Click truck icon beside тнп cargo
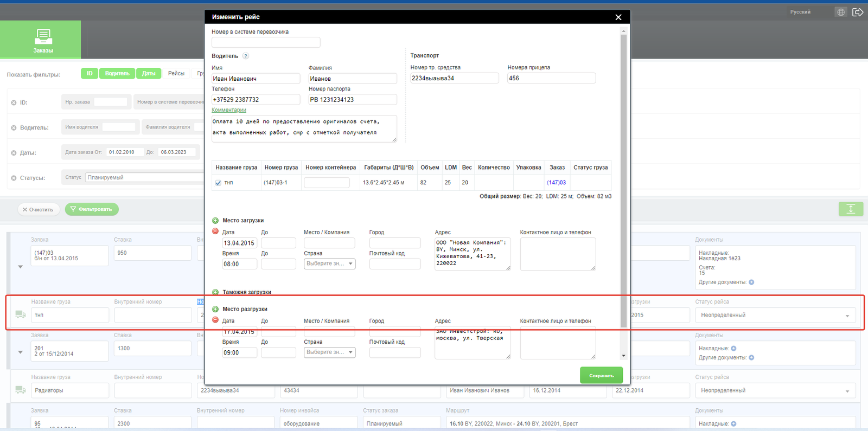 (21, 314)
